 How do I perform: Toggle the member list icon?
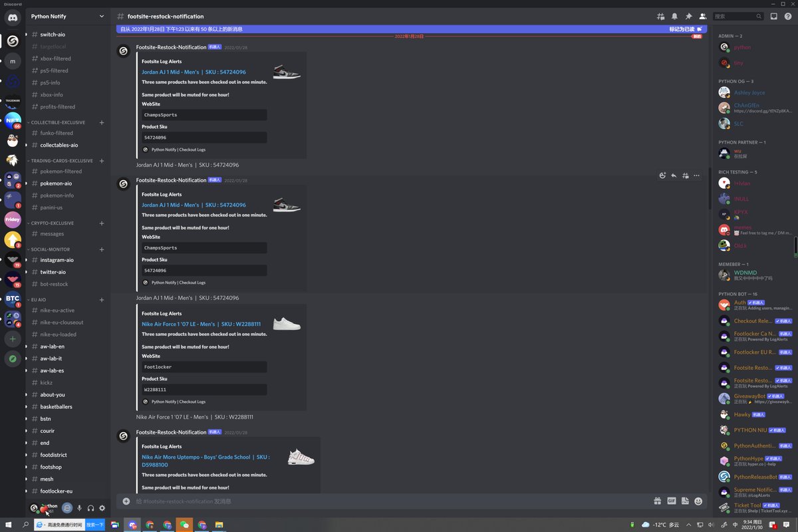(x=702, y=16)
